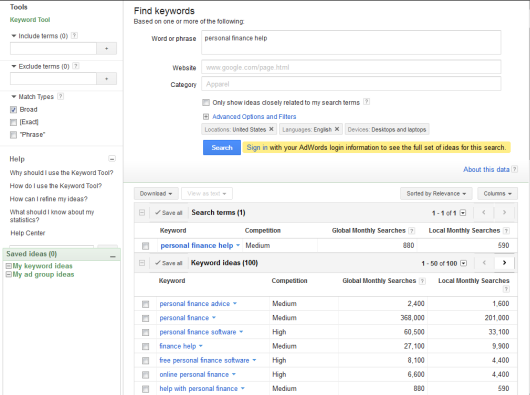Screen dimensions: 530x395
Task: Open the Download dropdown
Action: coord(156,194)
